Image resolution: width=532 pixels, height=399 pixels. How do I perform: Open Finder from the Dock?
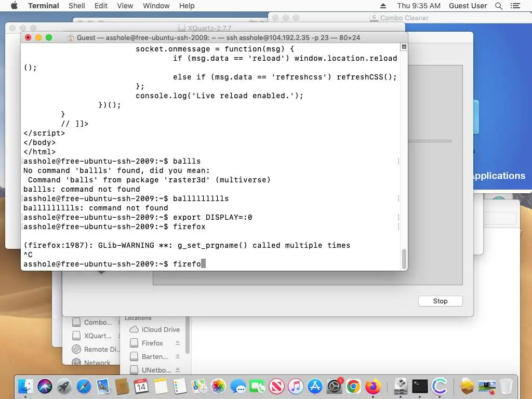pyautogui.click(x=25, y=386)
